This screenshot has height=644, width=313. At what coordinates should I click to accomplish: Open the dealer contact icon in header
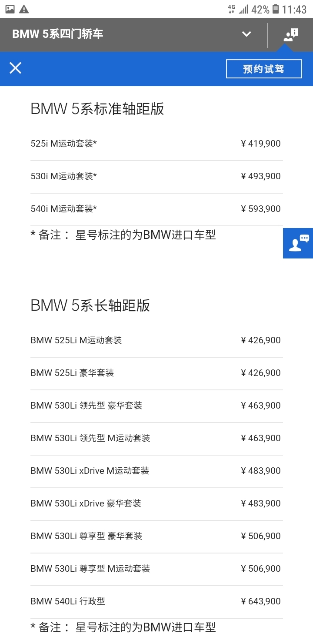(291, 35)
